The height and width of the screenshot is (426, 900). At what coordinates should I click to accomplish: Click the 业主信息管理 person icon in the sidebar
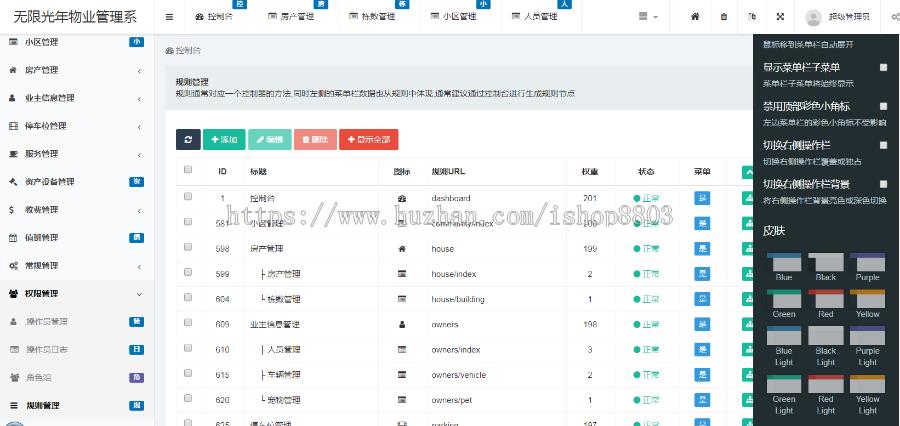tap(13, 98)
